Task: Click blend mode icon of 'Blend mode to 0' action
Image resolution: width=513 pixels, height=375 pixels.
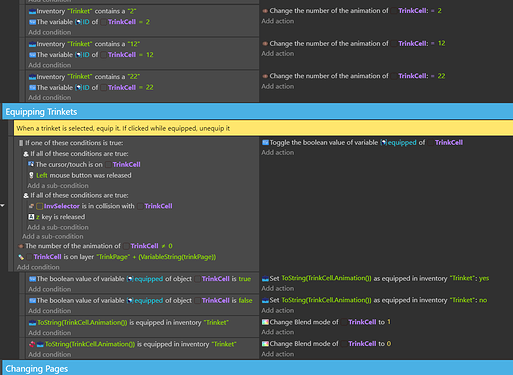Action: coord(265,344)
